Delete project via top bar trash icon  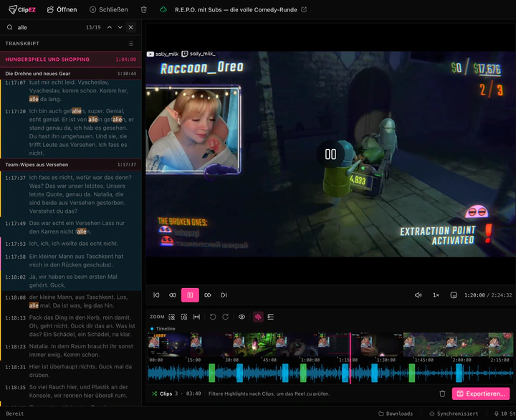pyautogui.click(x=144, y=9)
